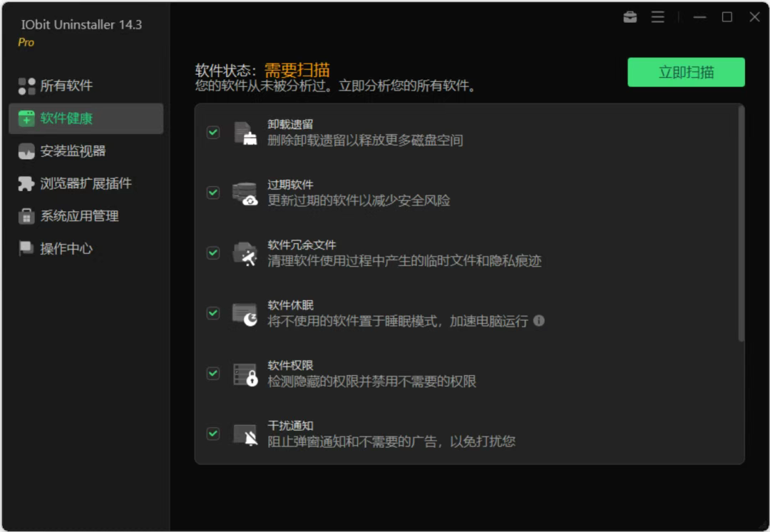This screenshot has width=770, height=532.
Task: Click description 删除卸载遗留以释放更多磁盘空间
Action: coord(365,140)
